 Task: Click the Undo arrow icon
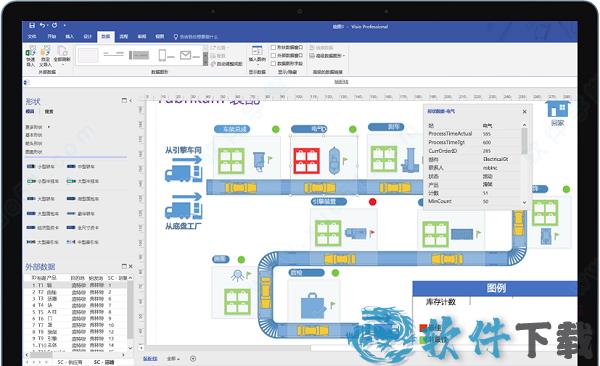point(42,25)
